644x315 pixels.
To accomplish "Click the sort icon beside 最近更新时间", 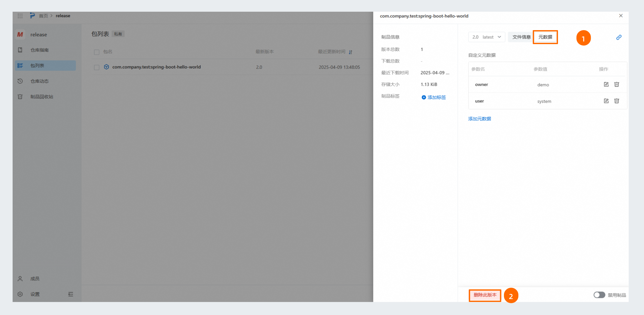I will (351, 52).
